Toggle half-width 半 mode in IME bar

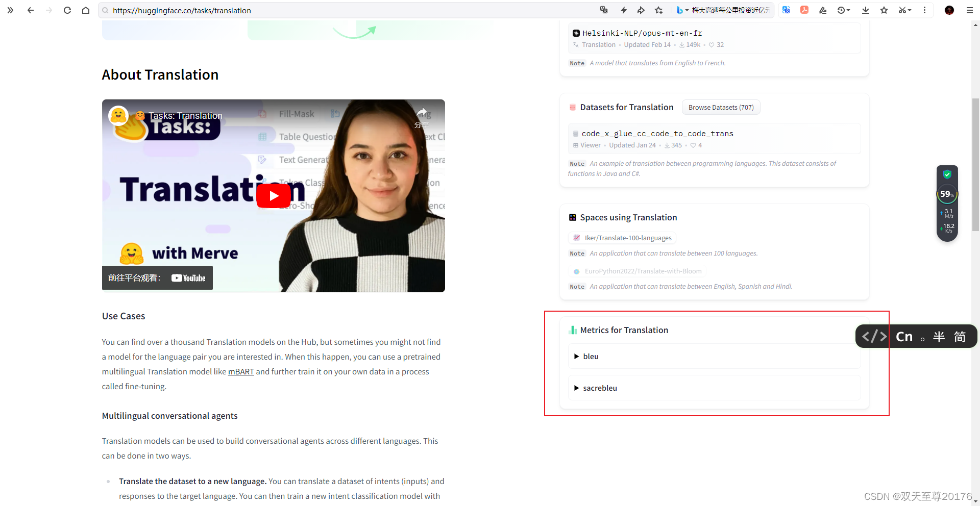pyautogui.click(x=939, y=337)
